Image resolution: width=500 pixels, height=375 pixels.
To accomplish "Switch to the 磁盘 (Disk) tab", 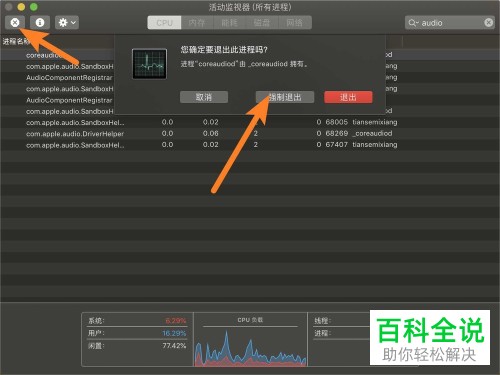I will coord(262,23).
